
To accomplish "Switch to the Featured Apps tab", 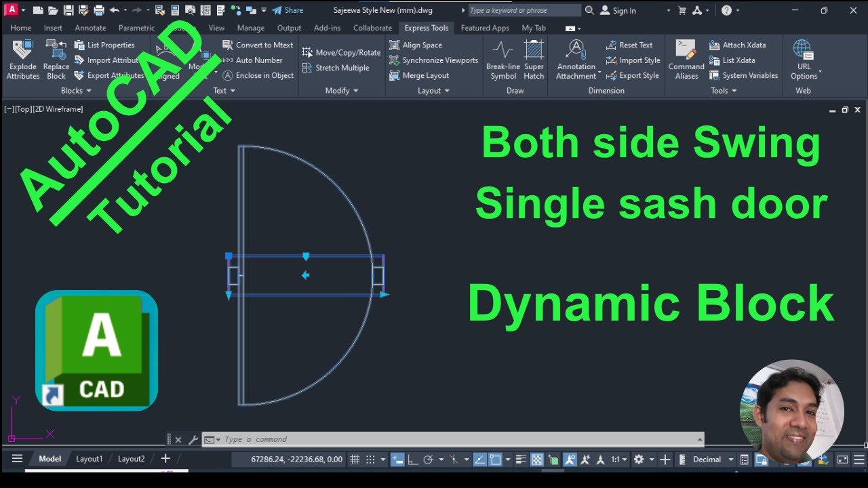I will (485, 28).
